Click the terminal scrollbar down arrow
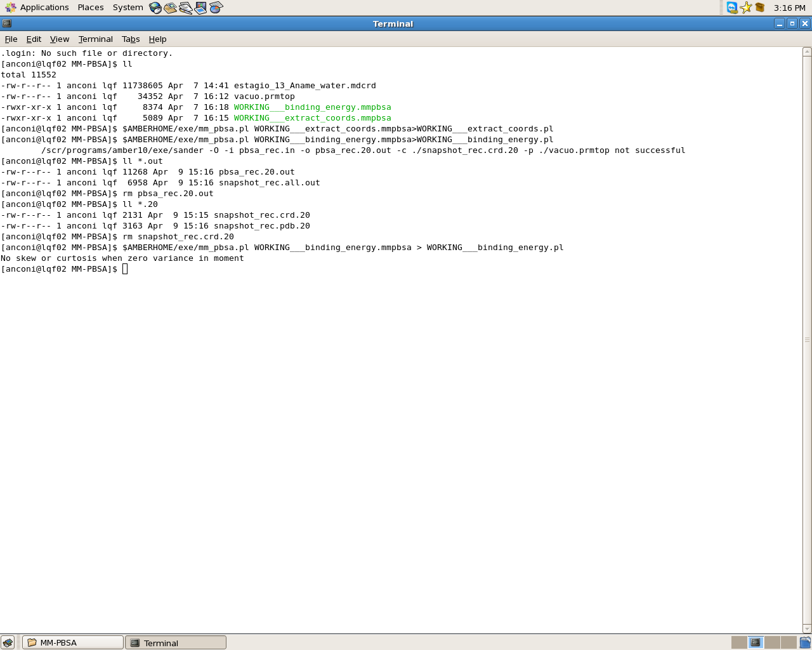 click(x=807, y=629)
